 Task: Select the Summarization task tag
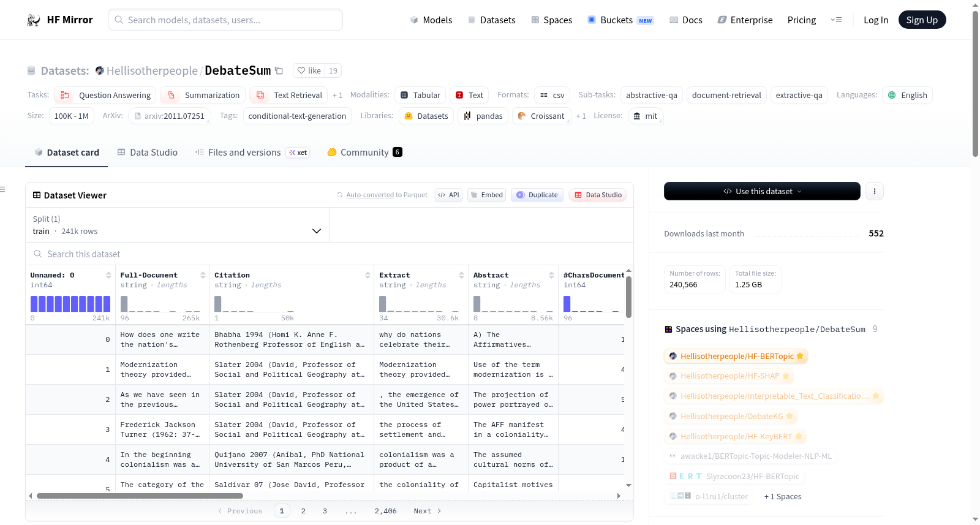(203, 95)
